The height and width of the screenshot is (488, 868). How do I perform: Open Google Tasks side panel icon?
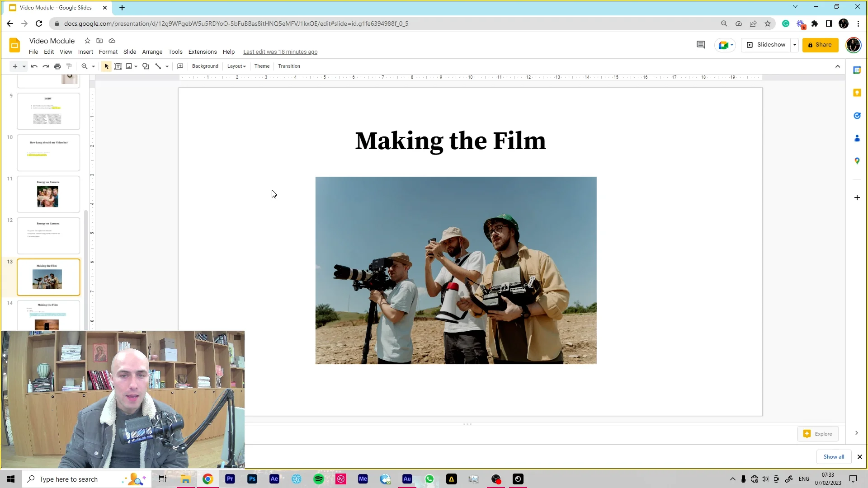(x=857, y=116)
